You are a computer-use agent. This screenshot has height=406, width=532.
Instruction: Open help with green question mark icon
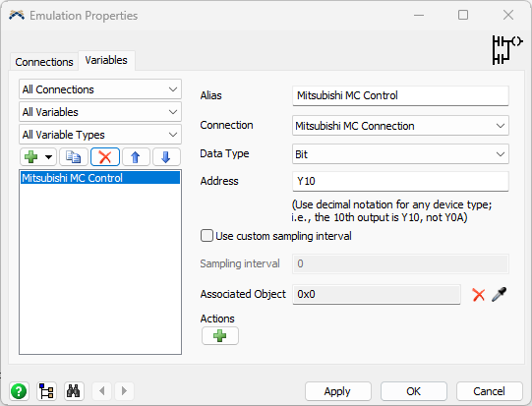[19, 391]
